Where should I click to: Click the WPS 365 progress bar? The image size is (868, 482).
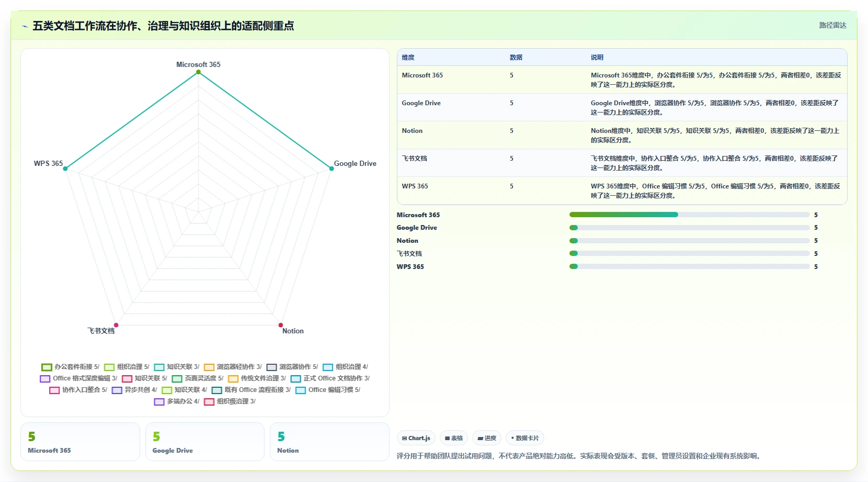coord(689,266)
